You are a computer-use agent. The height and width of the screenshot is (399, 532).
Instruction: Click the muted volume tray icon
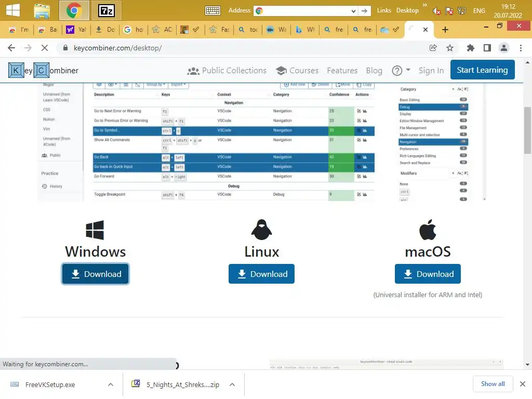436,11
